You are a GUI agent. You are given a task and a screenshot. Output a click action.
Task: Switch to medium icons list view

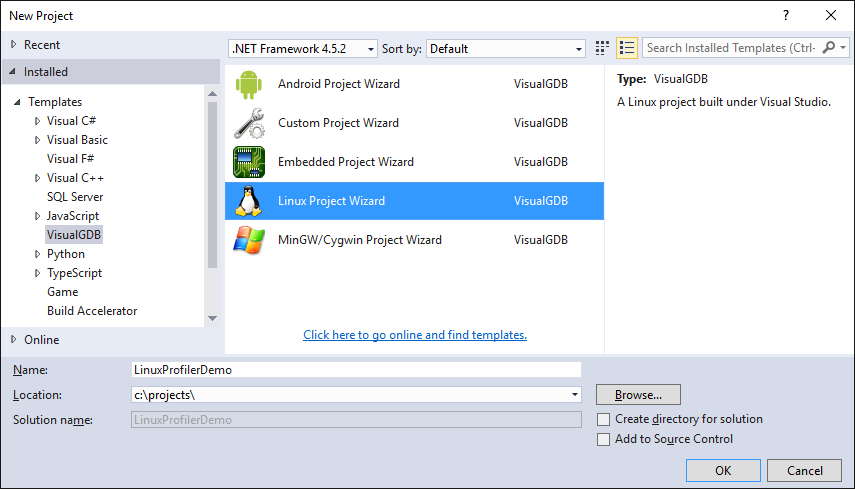627,48
